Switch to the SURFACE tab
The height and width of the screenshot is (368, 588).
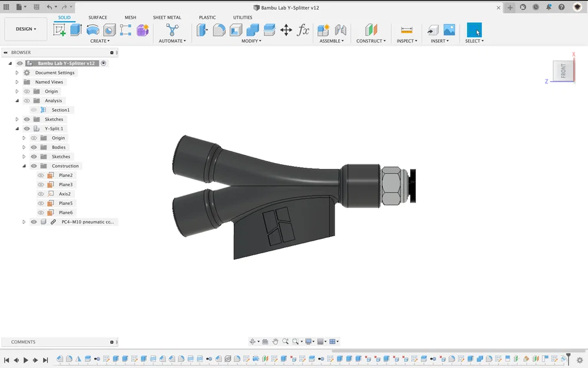click(97, 17)
